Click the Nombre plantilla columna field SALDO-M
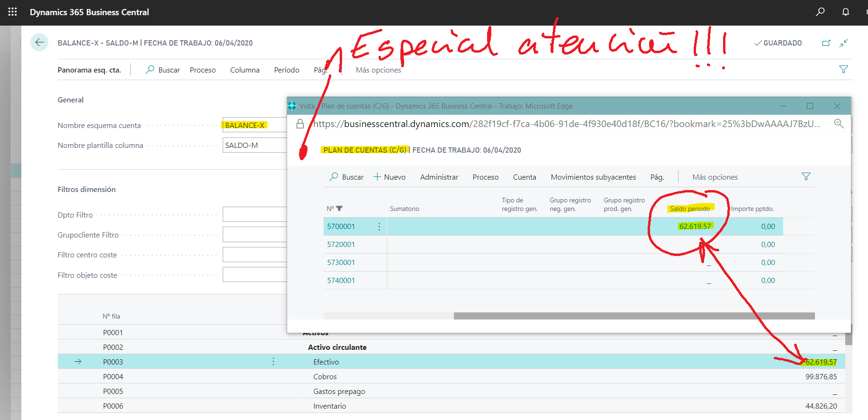Screen dimensions: 868x420 coord(254,145)
